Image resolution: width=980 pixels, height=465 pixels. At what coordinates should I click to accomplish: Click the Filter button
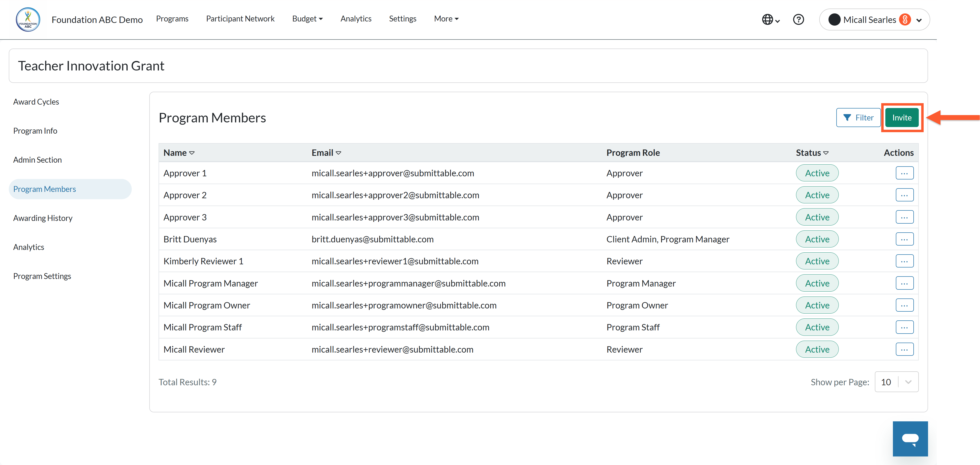pos(858,118)
